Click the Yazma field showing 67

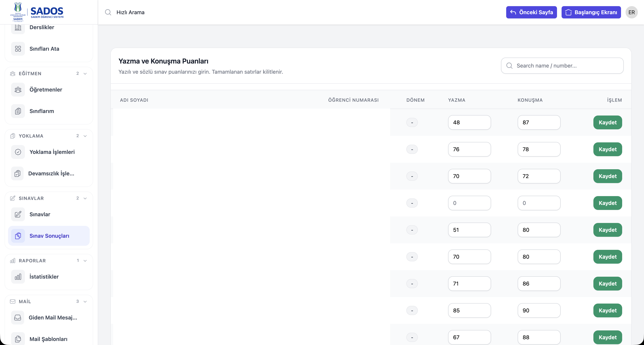[x=470, y=337]
